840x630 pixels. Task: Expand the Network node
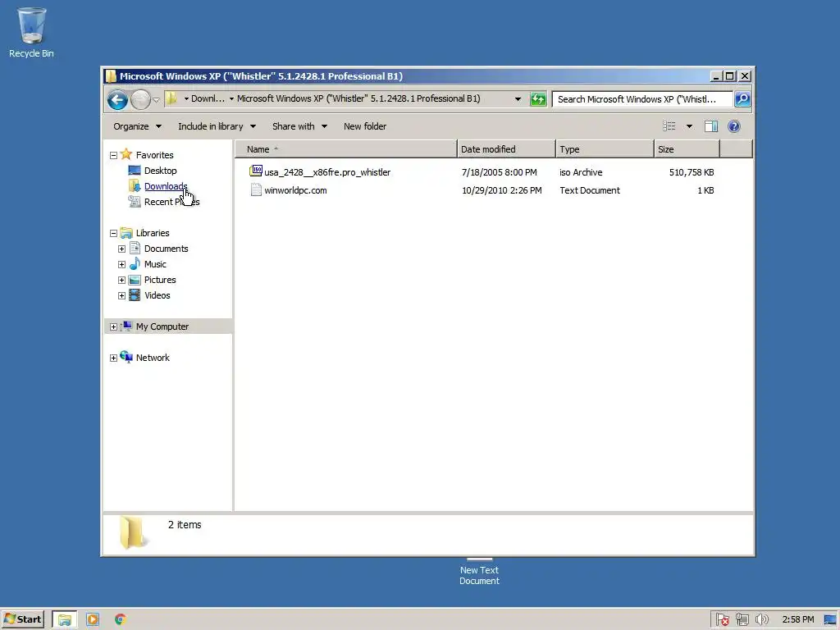(x=113, y=358)
